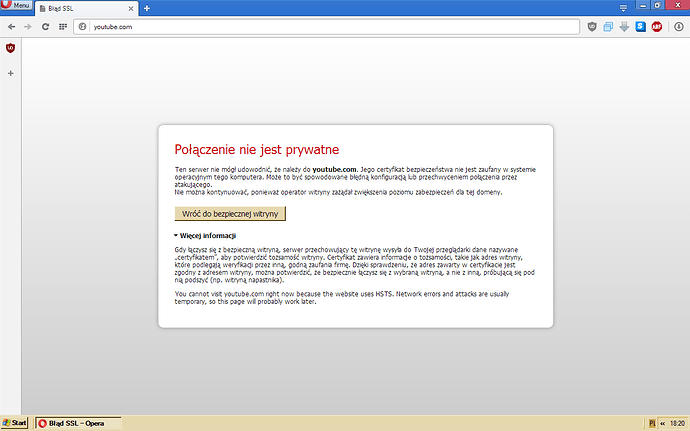The height and width of the screenshot is (431, 690).
Task: Open a new tab with plus button
Action: [x=147, y=8]
